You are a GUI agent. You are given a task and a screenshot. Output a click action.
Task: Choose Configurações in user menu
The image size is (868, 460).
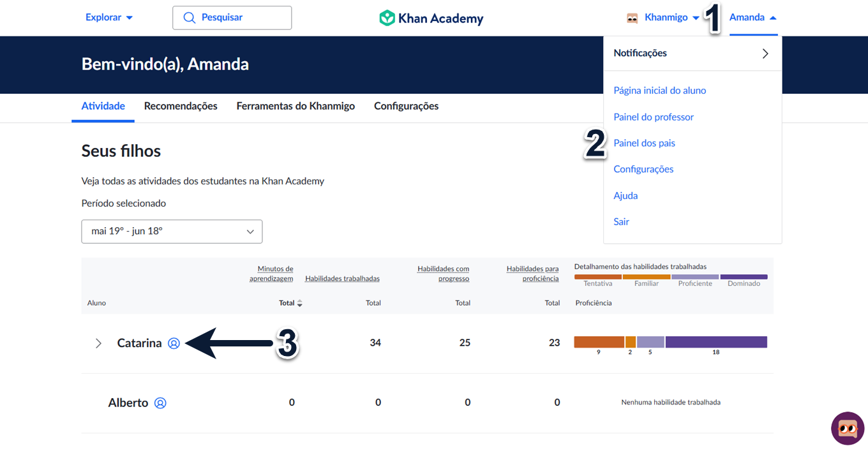coord(643,170)
